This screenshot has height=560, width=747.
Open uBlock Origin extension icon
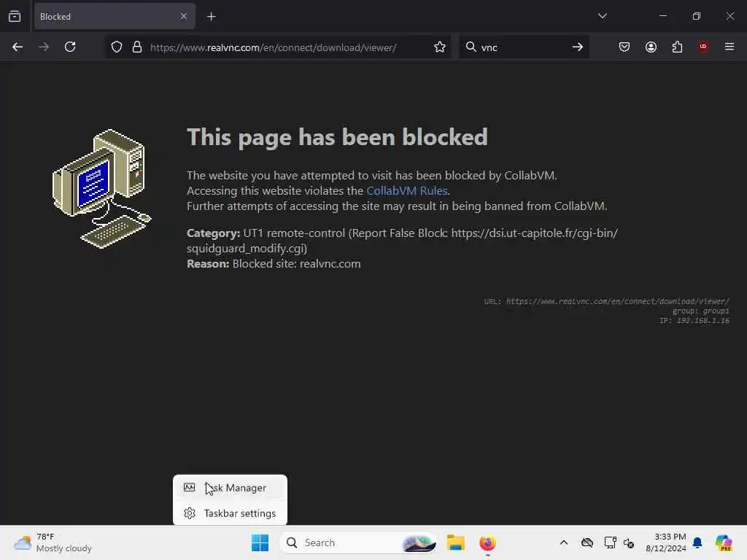[703, 47]
